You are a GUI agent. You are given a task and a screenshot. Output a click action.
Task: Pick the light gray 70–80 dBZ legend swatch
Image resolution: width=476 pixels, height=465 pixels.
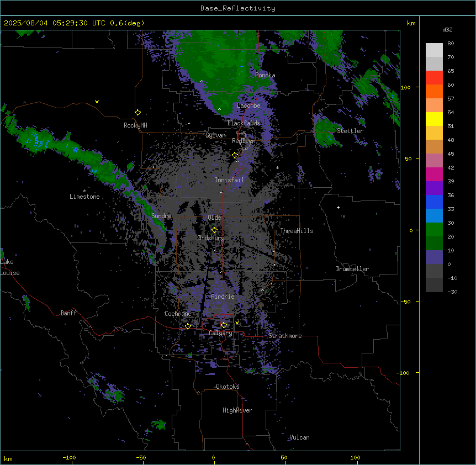(434, 50)
